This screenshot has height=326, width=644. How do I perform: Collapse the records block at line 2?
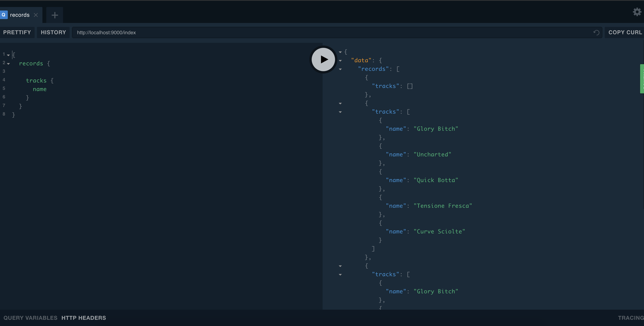[x=8, y=64]
